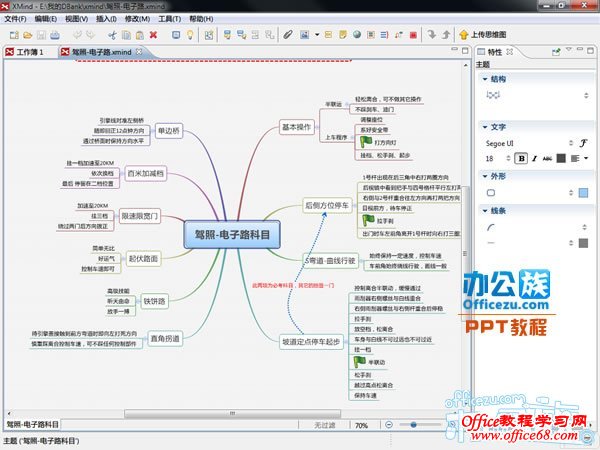The image size is (600, 450).
Task: Click the Save disk toolbar icon
Action: tap(41, 35)
